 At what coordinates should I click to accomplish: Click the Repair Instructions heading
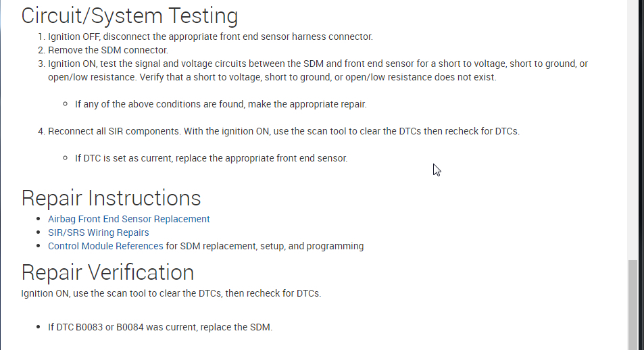point(111,198)
